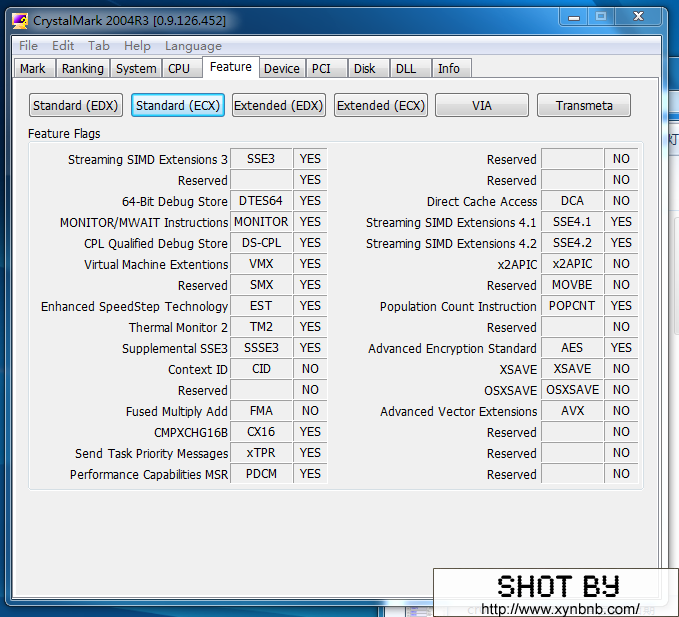Show the DLL tab

[406, 69]
